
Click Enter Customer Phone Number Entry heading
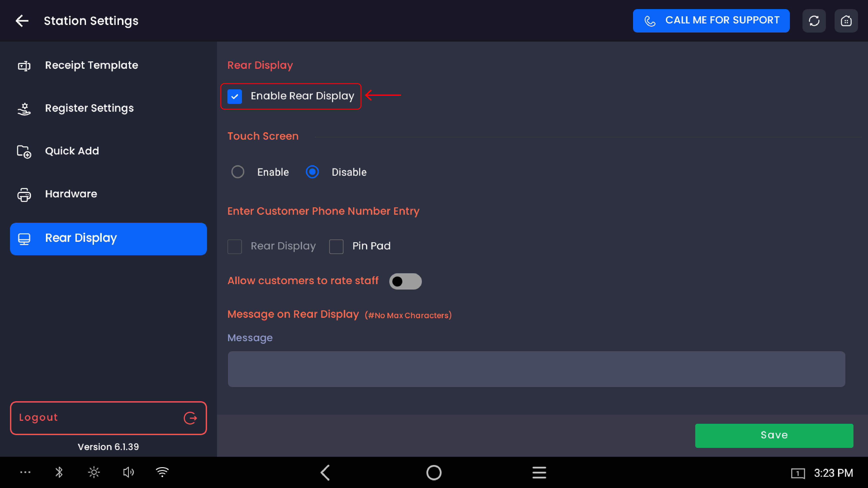pos(323,211)
